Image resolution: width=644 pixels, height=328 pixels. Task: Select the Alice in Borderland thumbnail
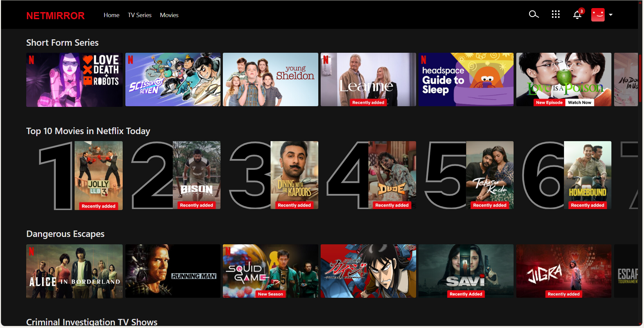pos(74,271)
